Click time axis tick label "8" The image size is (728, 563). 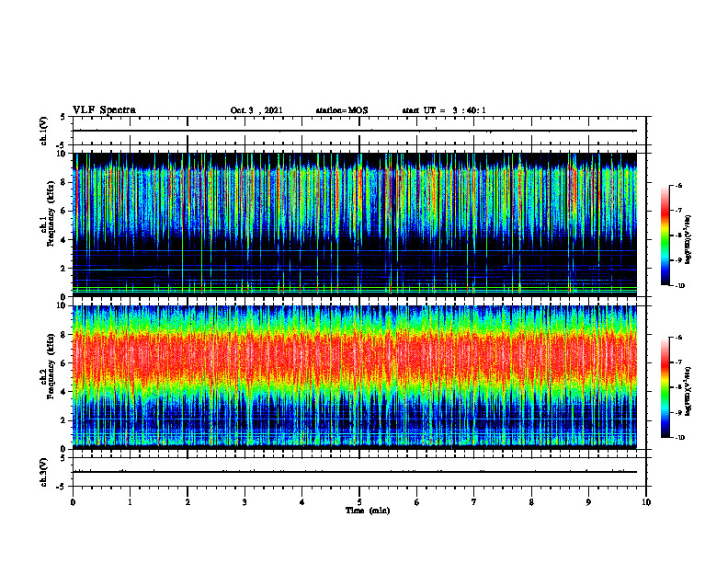[x=531, y=502]
